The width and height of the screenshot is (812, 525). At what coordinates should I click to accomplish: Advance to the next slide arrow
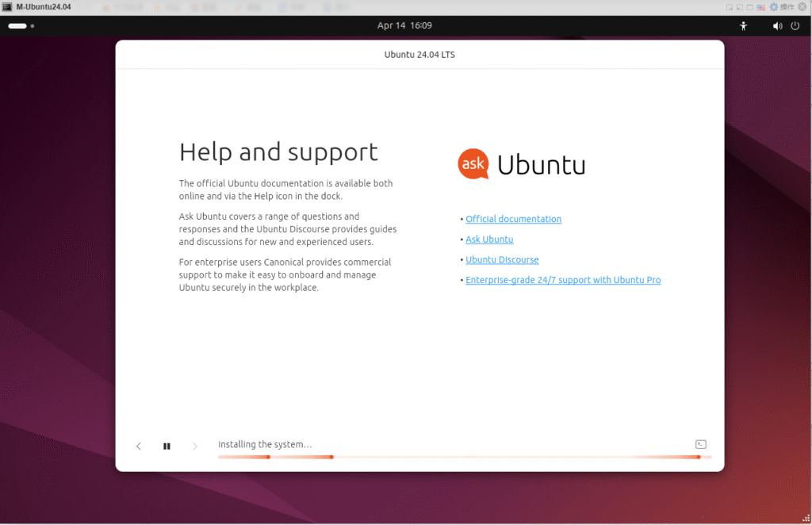point(195,446)
